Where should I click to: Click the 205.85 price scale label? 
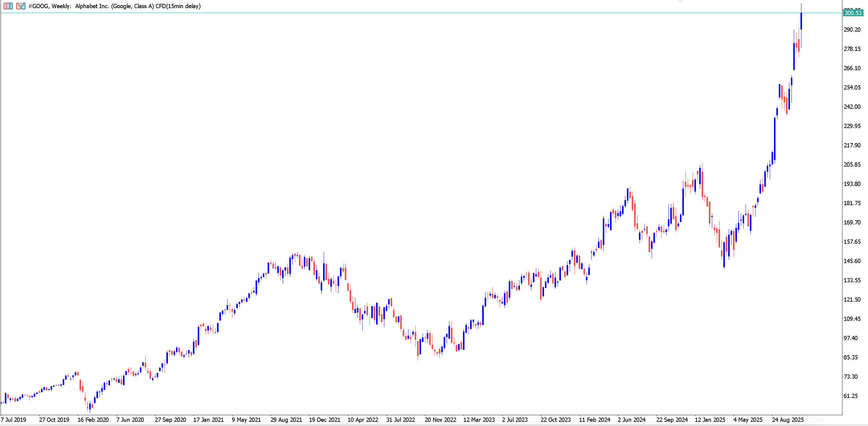click(852, 165)
